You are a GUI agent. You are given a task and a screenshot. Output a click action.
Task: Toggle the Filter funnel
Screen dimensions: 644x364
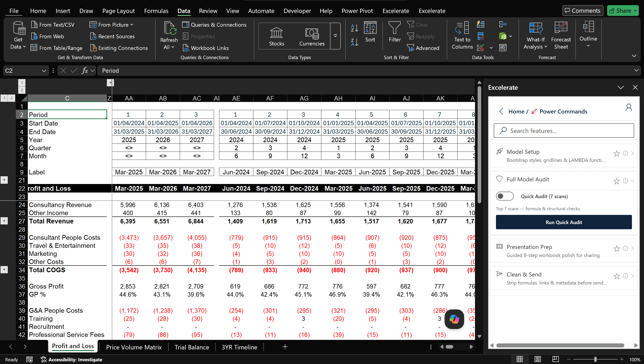pyautogui.click(x=394, y=32)
